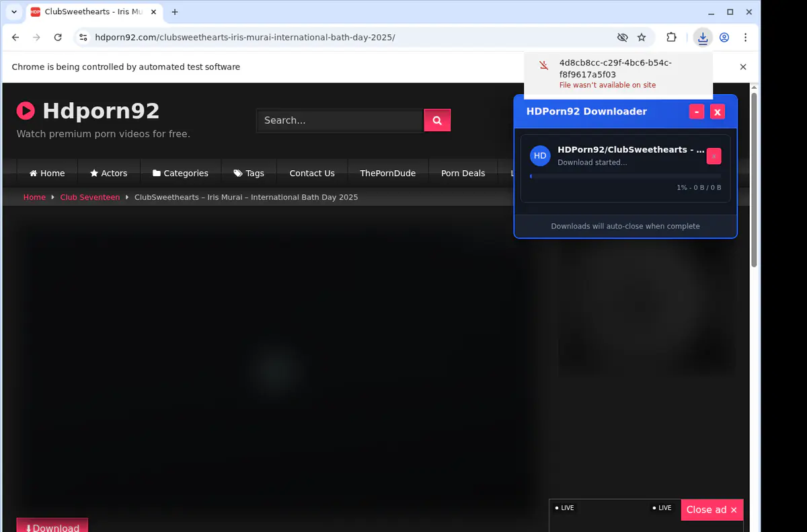Click the 'Download started...' status text

pos(592,163)
